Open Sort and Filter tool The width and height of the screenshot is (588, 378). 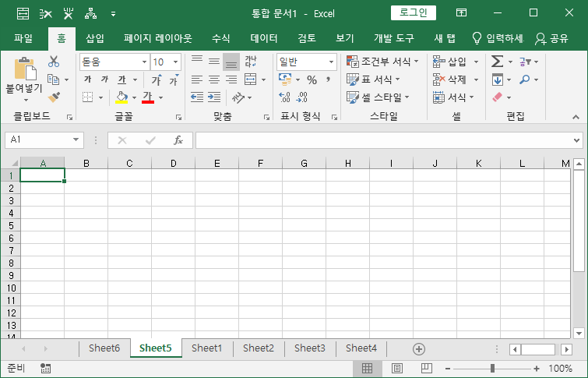(x=525, y=62)
